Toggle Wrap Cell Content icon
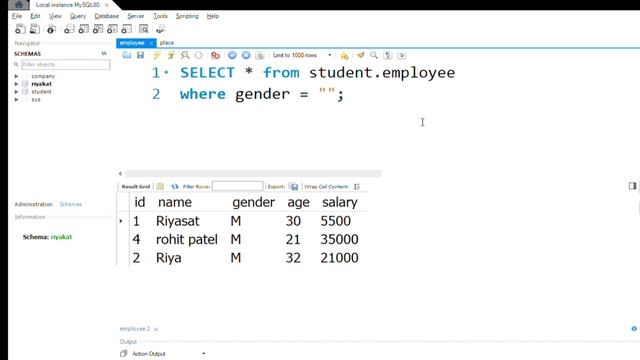The image size is (640, 360). pyautogui.click(x=357, y=187)
